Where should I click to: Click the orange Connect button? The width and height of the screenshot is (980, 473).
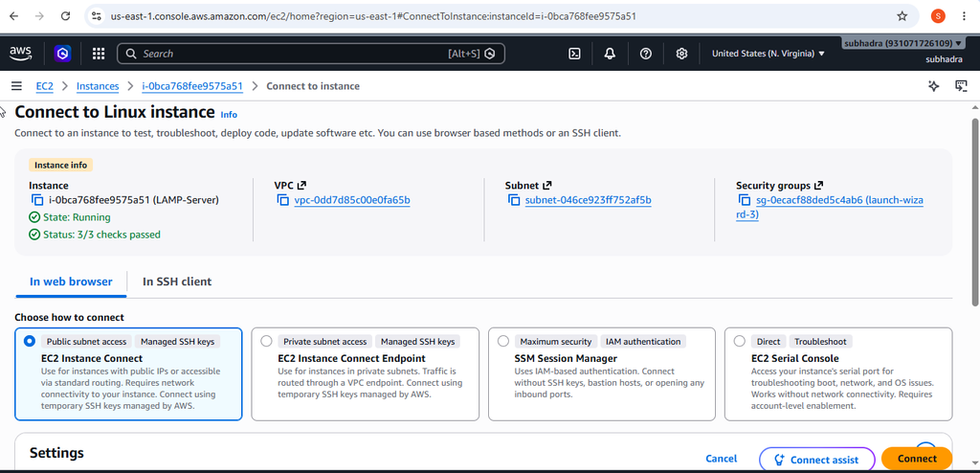click(x=917, y=459)
